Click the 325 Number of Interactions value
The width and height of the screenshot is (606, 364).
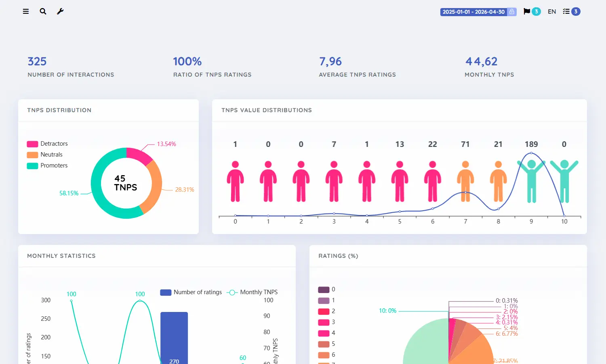pos(37,61)
